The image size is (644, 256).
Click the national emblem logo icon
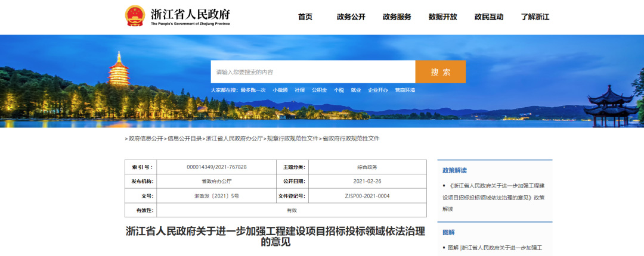[135, 16]
